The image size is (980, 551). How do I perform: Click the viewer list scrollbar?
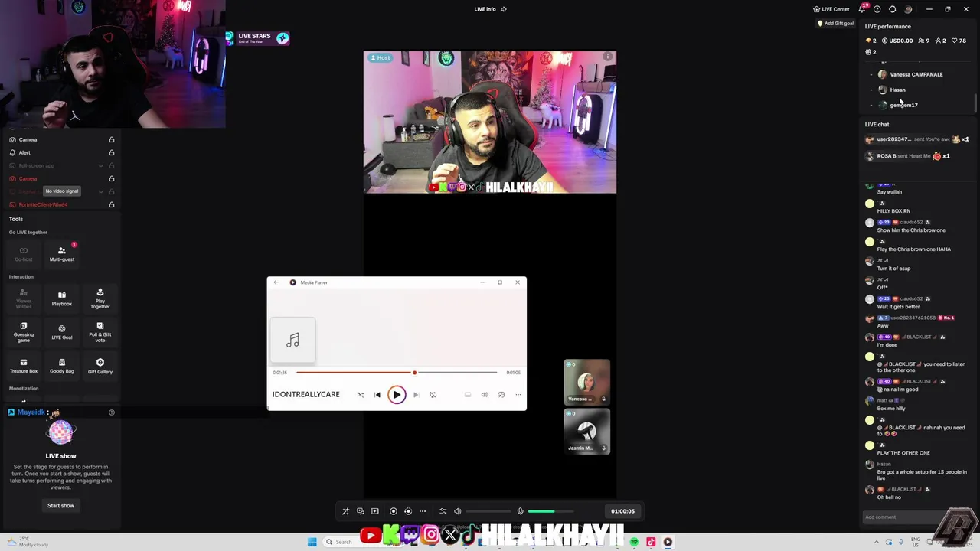click(975, 103)
